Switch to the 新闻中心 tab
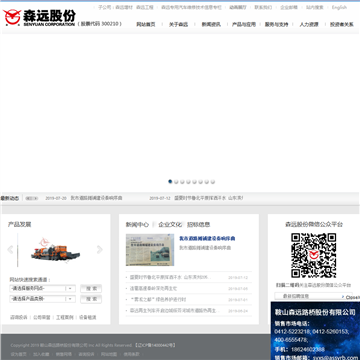 137,225
